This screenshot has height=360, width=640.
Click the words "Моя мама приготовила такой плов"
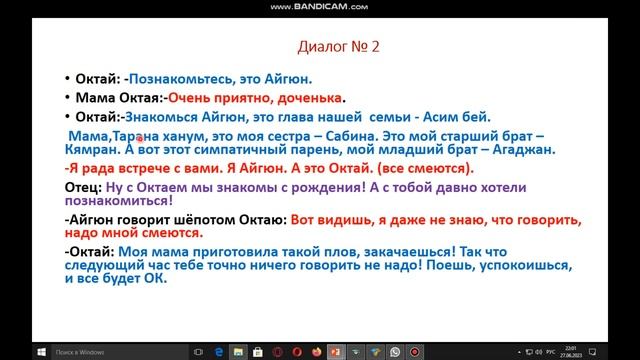[x=238, y=252]
